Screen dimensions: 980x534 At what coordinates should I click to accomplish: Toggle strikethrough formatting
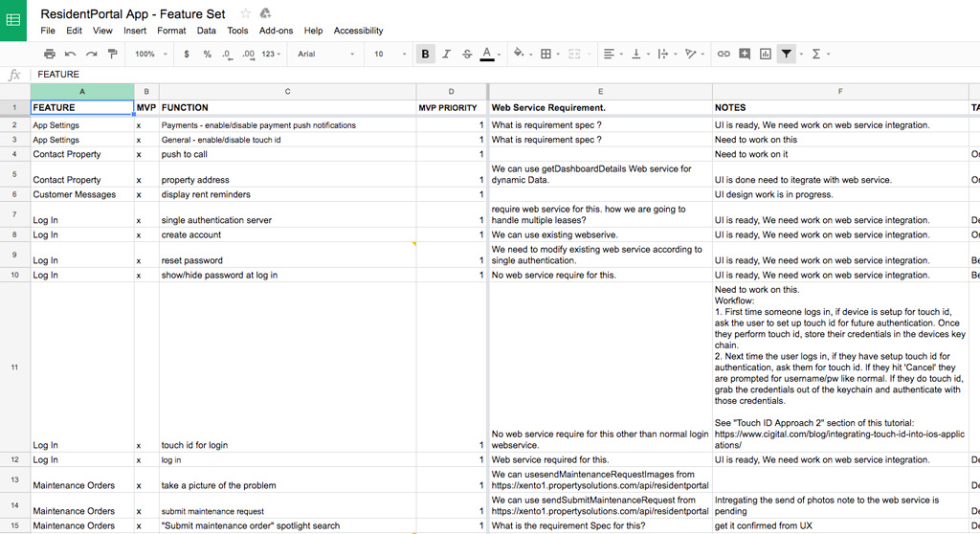pos(467,54)
